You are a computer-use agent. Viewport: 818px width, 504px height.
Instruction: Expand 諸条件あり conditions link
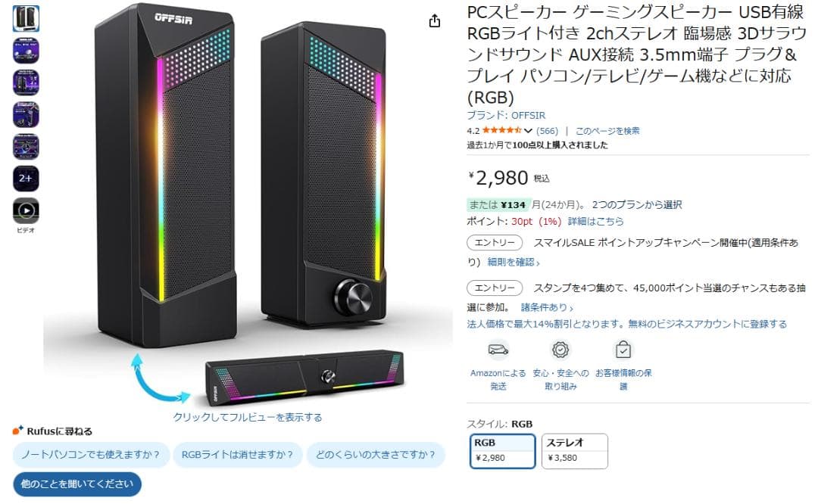coord(547,307)
